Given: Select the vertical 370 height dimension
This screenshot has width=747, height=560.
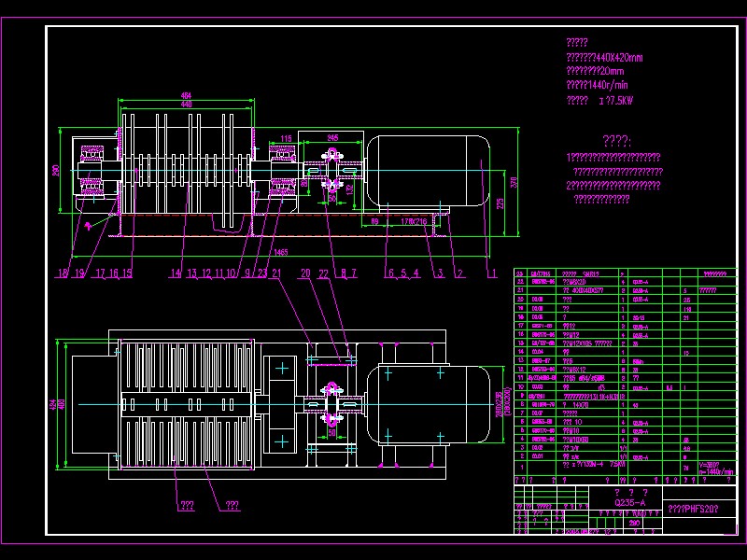Looking at the screenshot, I should tap(514, 182).
